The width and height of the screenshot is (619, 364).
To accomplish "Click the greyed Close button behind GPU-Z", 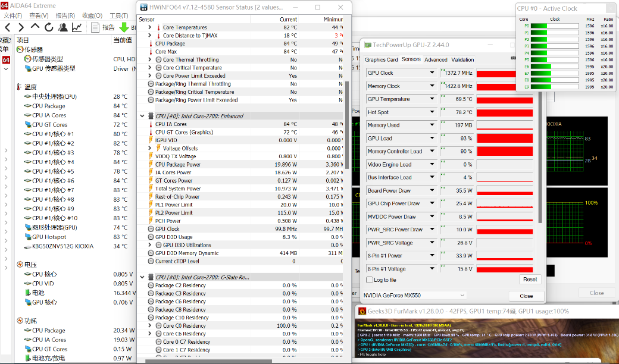I will click(x=596, y=293).
